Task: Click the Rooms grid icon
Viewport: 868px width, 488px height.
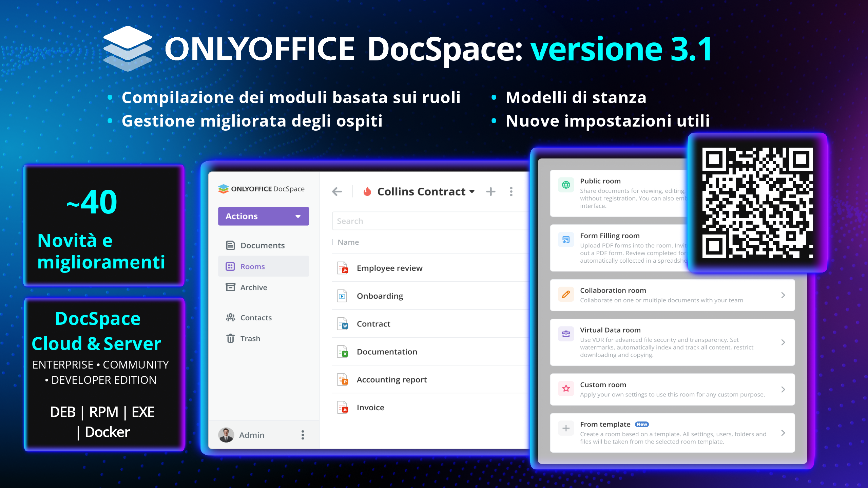Action: (230, 266)
